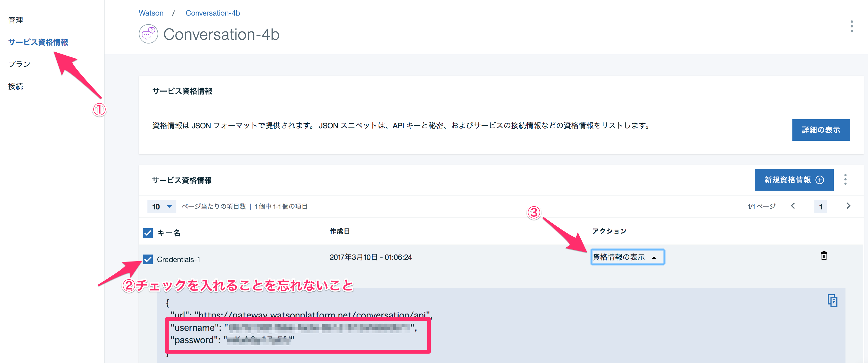Copy credentials JSON with the copy icon

click(832, 301)
